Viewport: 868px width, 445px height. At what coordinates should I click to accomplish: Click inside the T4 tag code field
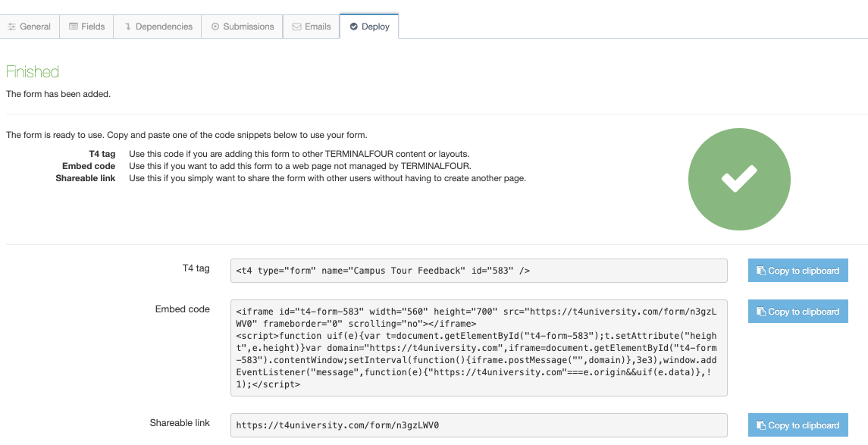[478, 271]
